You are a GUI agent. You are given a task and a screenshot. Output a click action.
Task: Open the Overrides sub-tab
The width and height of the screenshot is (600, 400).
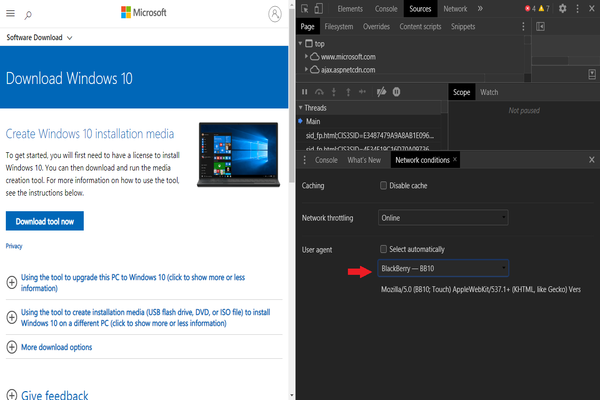pyautogui.click(x=376, y=26)
